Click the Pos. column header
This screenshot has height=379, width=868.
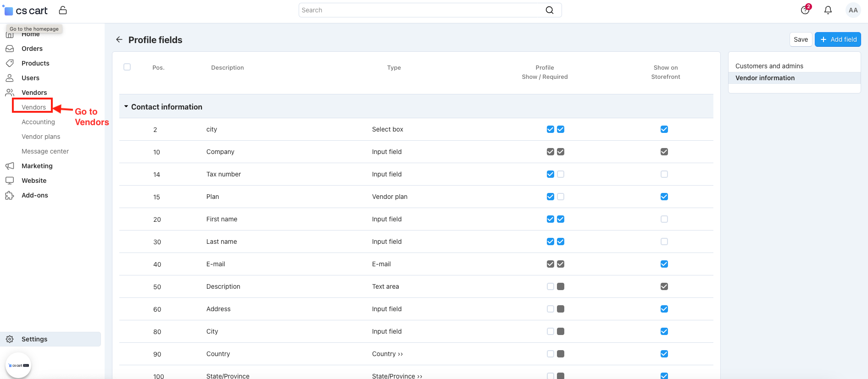(x=158, y=67)
